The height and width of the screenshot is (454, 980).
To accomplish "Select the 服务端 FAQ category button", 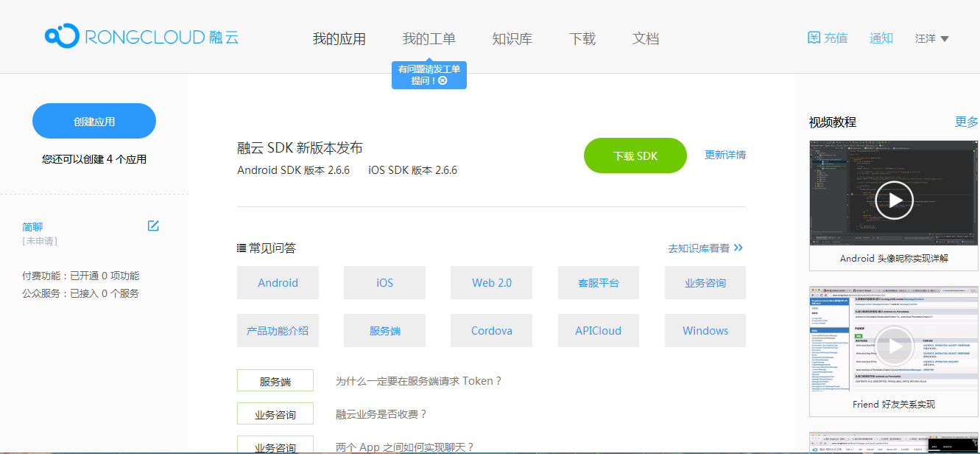I will pos(384,331).
